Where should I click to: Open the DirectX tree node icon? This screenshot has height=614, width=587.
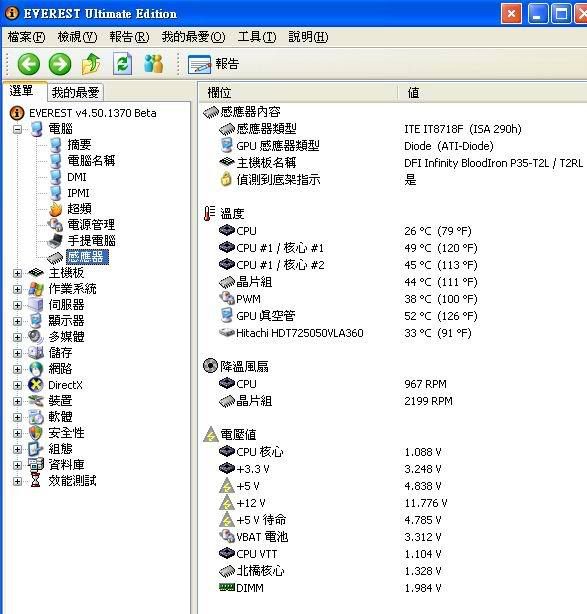pos(36,385)
